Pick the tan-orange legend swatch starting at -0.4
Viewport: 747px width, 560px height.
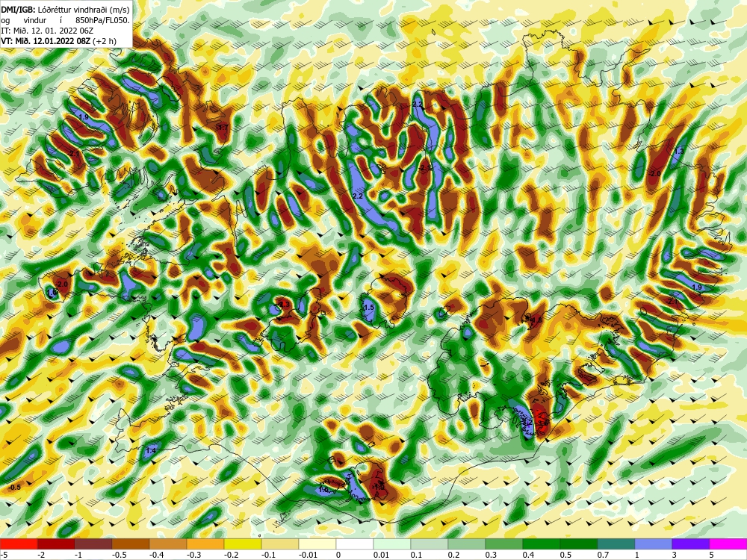pos(168,544)
